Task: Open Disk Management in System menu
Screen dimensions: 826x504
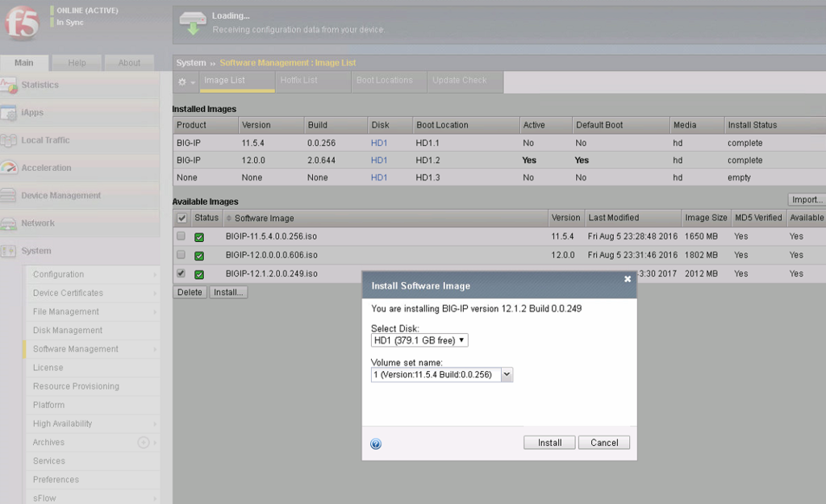Action: tap(68, 331)
